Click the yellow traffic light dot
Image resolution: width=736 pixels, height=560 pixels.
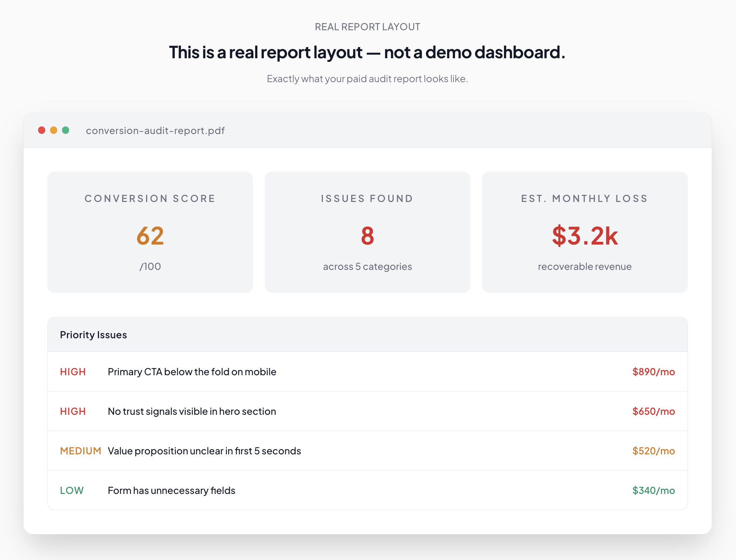[x=54, y=130]
